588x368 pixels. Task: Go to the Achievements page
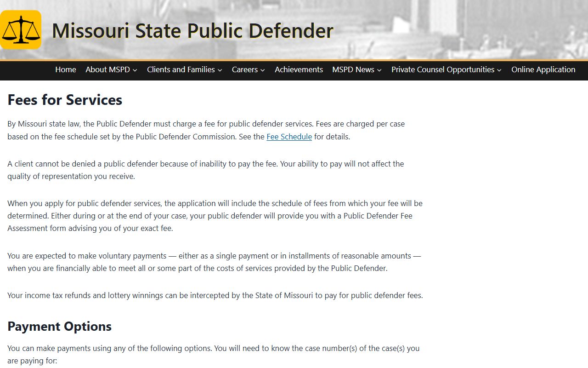click(x=299, y=69)
